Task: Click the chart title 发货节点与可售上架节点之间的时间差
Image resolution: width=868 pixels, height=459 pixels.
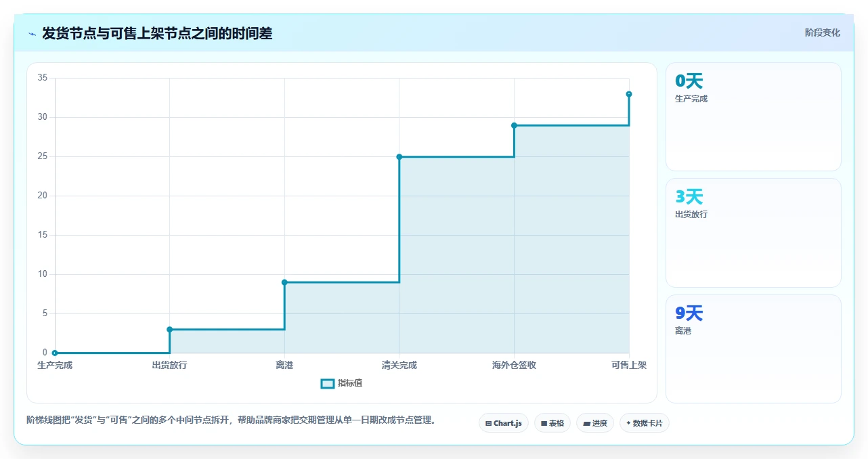Action: pos(157,33)
